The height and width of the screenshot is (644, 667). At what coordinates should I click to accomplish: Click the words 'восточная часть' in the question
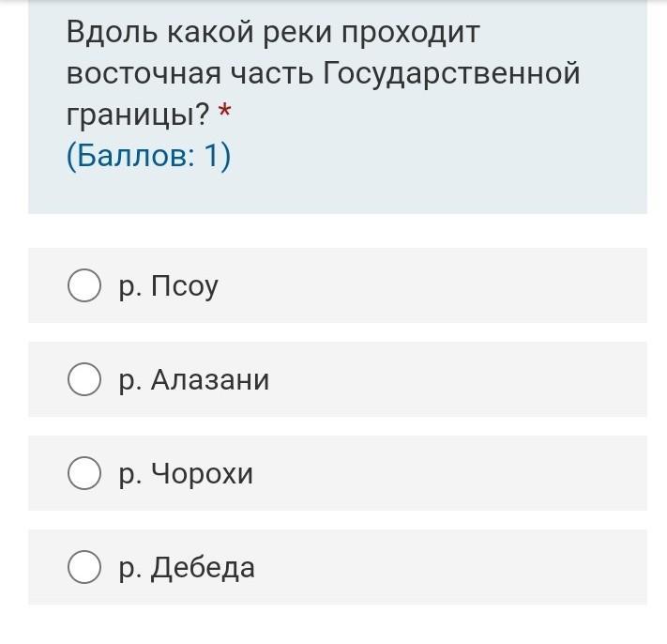pyautogui.click(x=190, y=73)
